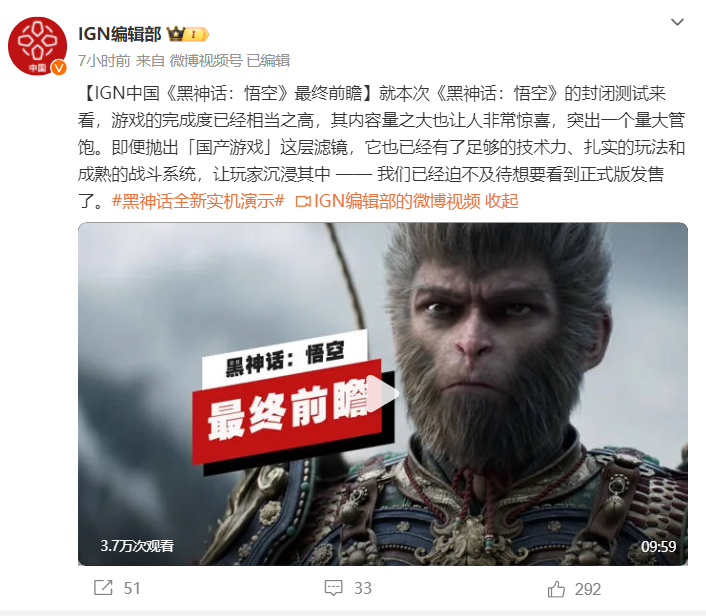Open the #黑神话全新实机演示# hashtag

[198, 201]
